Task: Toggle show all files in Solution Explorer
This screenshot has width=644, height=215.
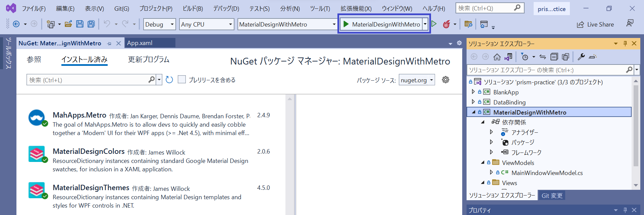Action: (566, 57)
